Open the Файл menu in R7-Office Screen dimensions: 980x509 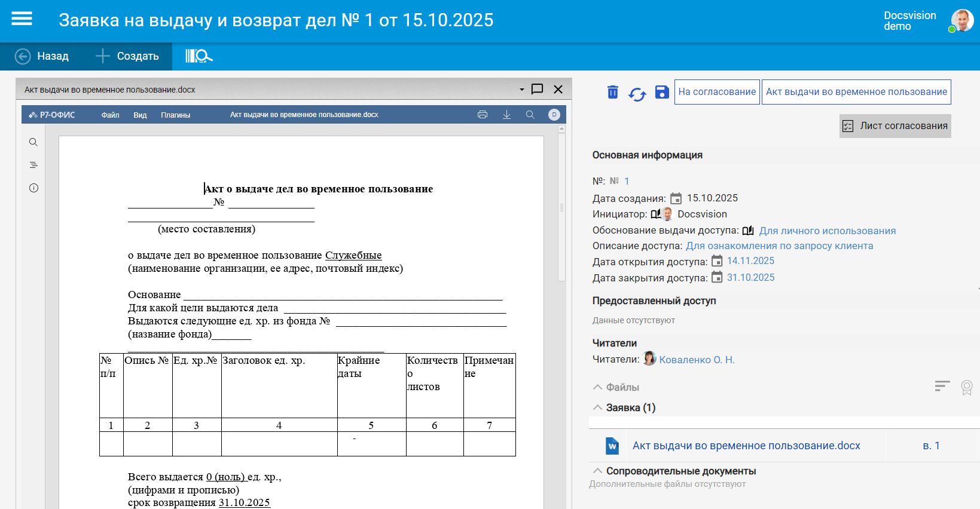[x=110, y=115]
